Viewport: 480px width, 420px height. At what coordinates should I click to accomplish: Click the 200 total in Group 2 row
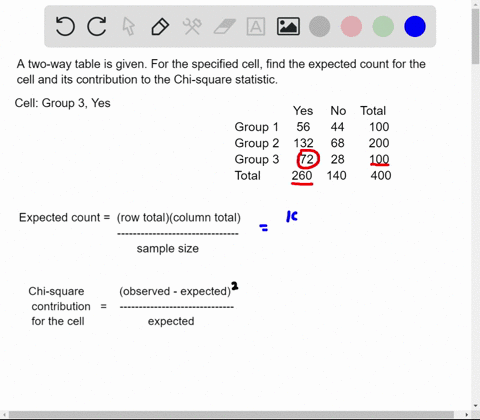(379, 143)
